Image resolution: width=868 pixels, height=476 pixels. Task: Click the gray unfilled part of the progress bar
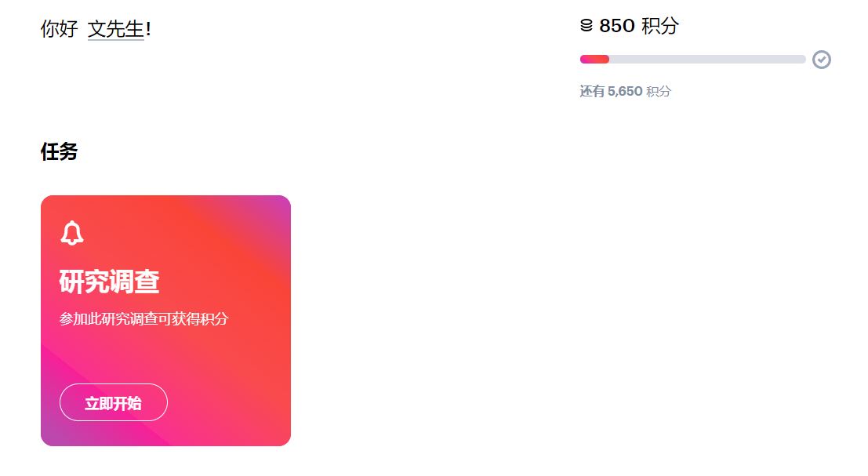[706, 60]
